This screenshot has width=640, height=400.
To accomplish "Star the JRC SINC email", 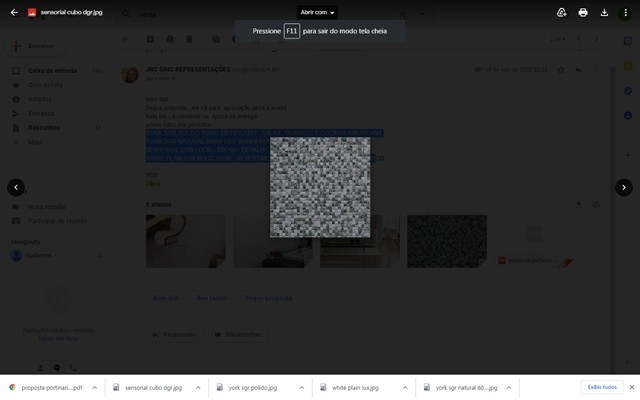I will pos(561,70).
